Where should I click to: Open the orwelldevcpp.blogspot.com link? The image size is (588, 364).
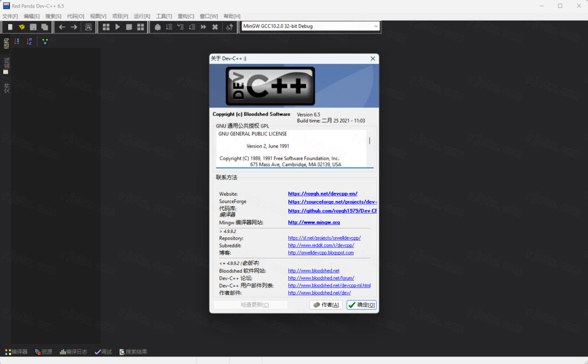click(320, 253)
